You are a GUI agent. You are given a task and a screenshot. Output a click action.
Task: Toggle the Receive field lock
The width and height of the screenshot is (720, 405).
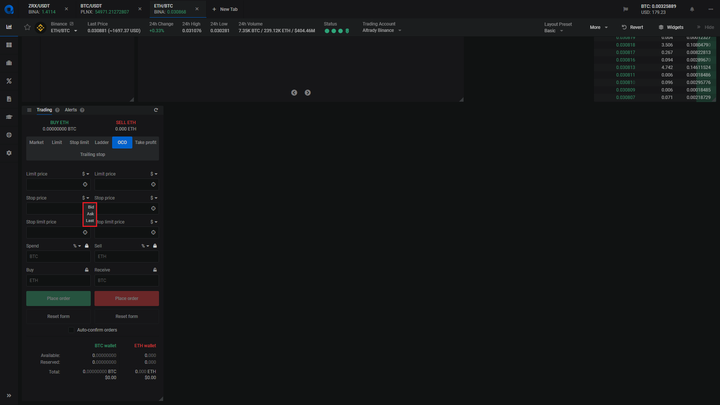coord(155,269)
